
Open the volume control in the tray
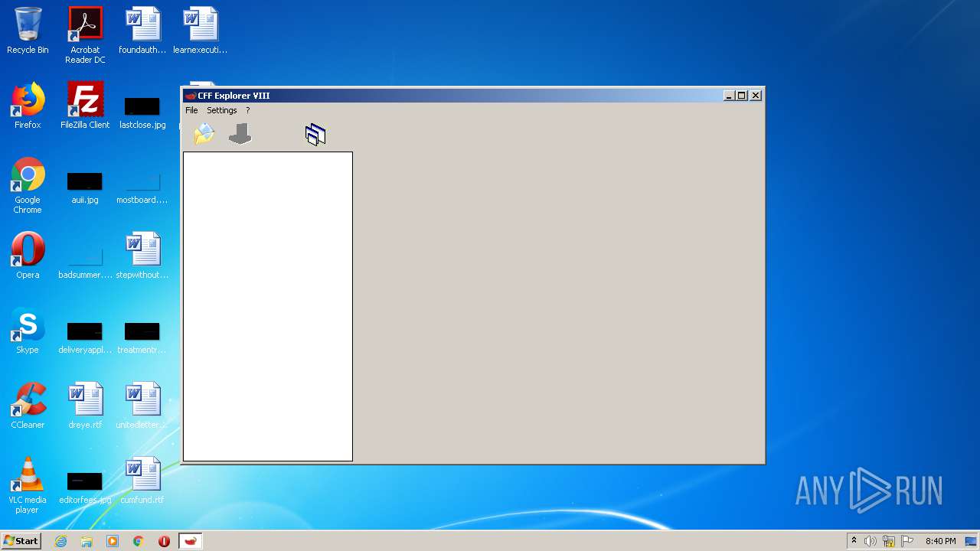tap(870, 541)
